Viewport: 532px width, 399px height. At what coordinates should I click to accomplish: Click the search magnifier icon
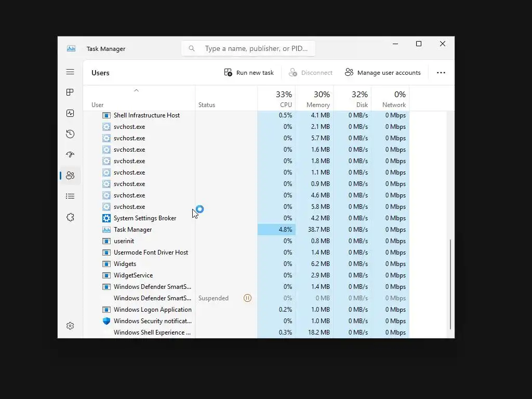pyautogui.click(x=192, y=48)
